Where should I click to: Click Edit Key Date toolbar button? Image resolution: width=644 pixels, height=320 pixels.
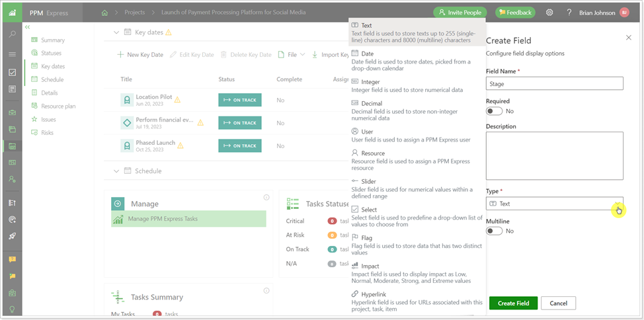point(192,55)
